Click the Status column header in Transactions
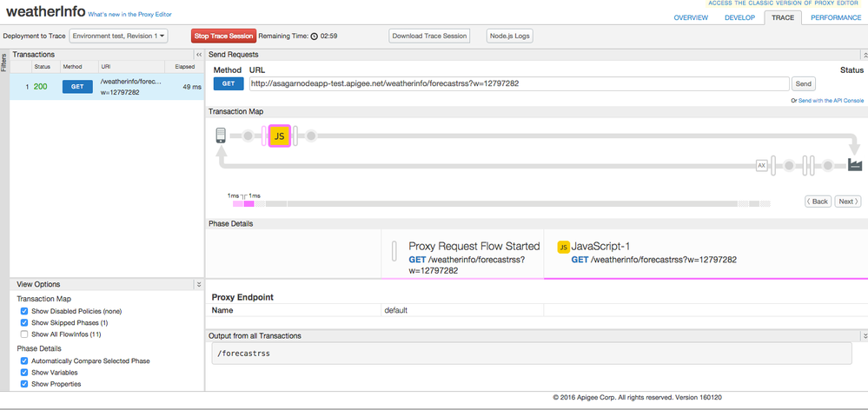 tap(42, 66)
